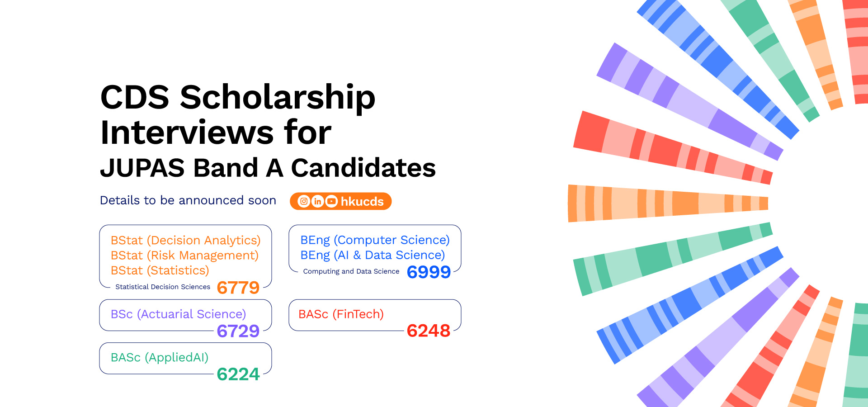Click the LinkedIn icon in orange badge
Screen dimensions: 868x407
[x=318, y=201]
